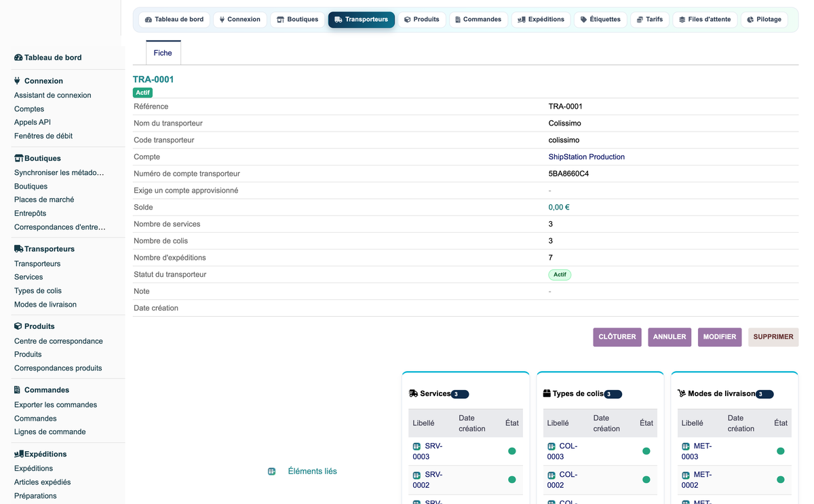Click the truck icon in Services card header
814x504 pixels.
pyautogui.click(x=413, y=393)
